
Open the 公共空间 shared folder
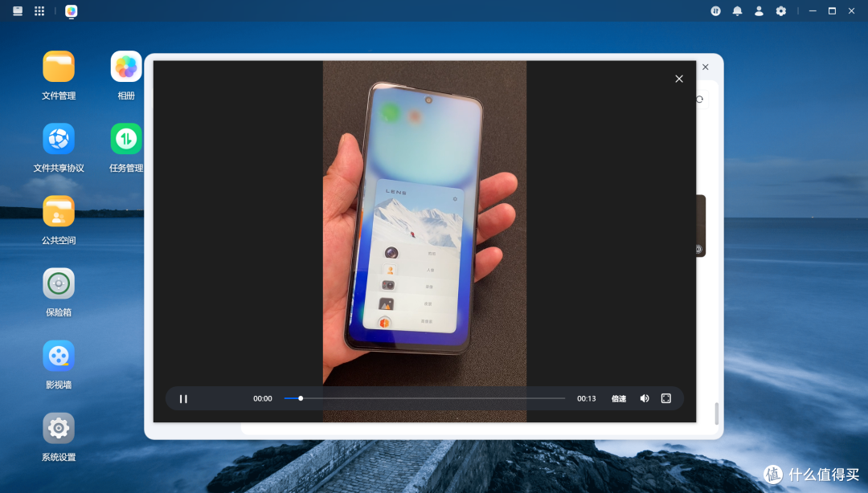(59, 211)
